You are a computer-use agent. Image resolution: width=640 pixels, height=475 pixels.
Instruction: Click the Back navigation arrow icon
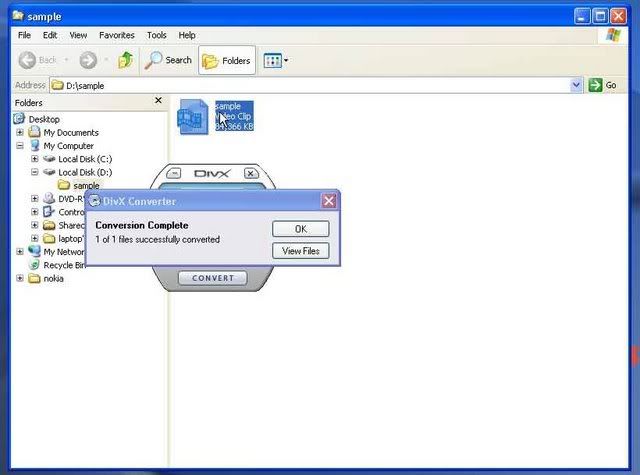click(x=28, y=60)
